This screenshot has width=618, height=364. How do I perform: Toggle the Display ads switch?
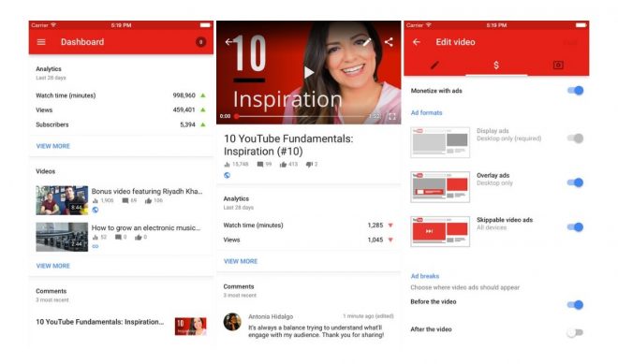(576, 138)
